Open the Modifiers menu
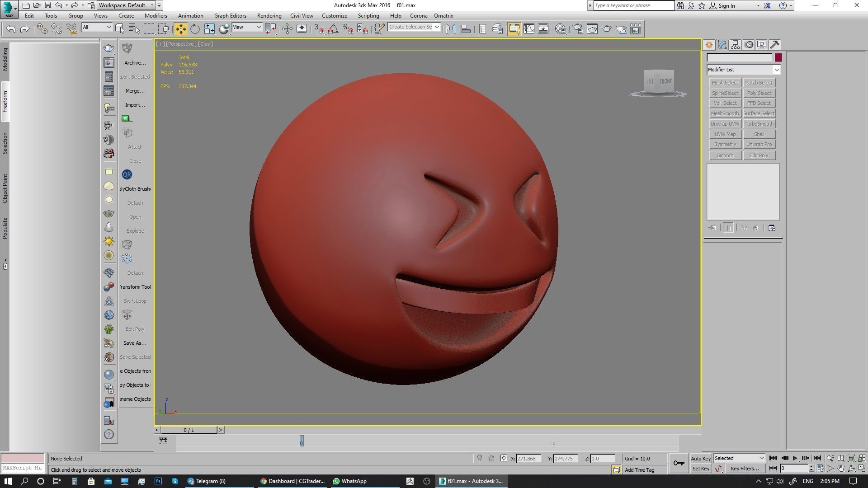Image resolution: width=868 pixels, height=488 pixels. coord(156,16)
